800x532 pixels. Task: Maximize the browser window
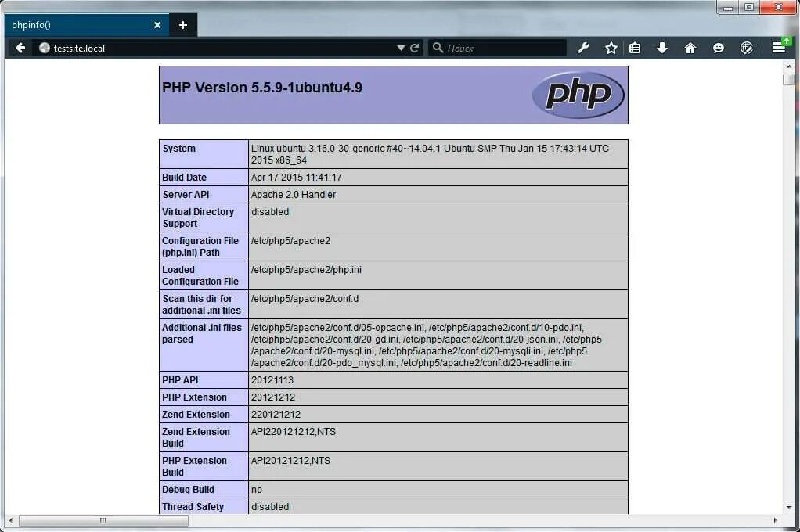749,7
